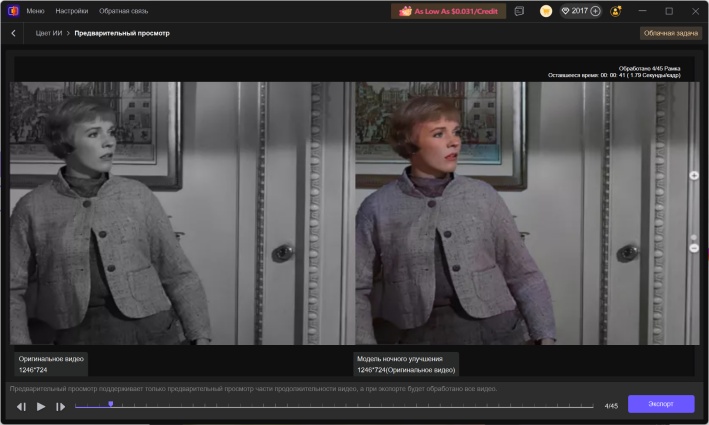Click the timeline playhead marker

(110, 404)
